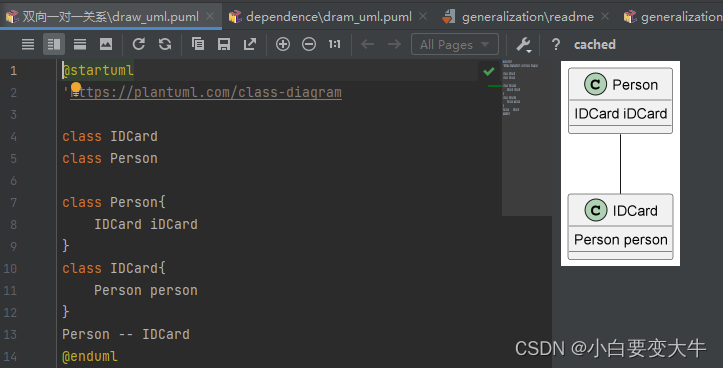Select the Person class box in diagram
This screenshot has width=723, height=368.
[x=620, y=101]
